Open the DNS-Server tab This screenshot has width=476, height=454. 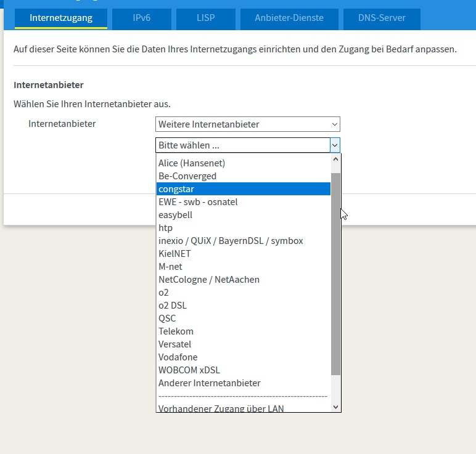pyautogui.click(x=382, y=18)
